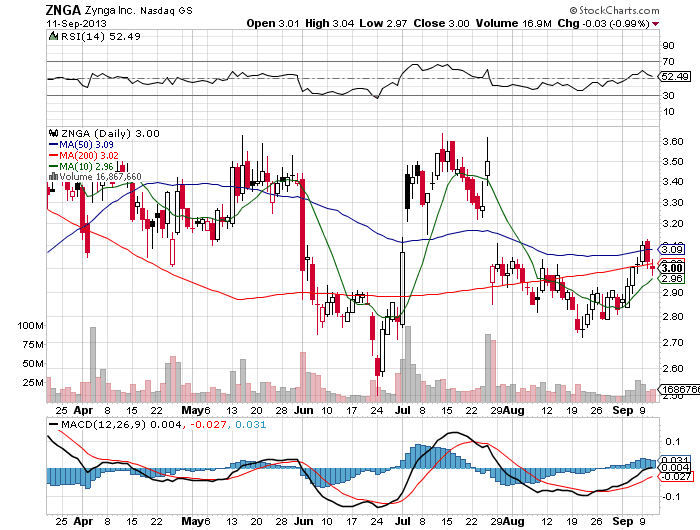Viewport: 700px width, 530px height.
Task: Click the RSI indicator icon beside RSI(14)
Action: pos(53,36)
